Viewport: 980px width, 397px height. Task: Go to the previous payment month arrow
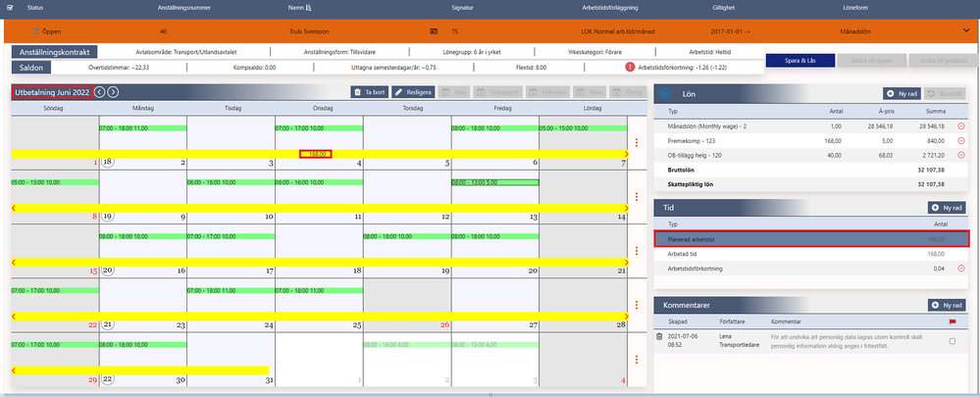tap(100, 92)
